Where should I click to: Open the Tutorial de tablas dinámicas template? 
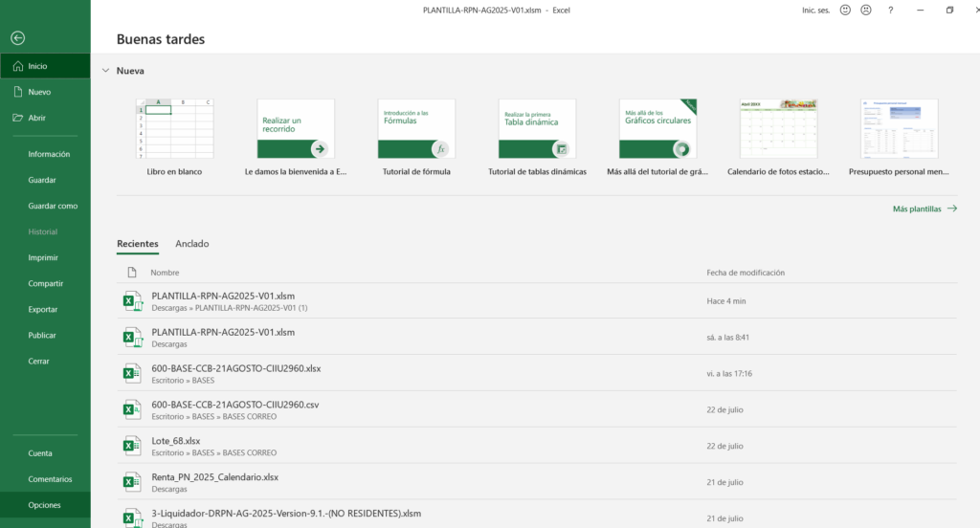(538, 138)
